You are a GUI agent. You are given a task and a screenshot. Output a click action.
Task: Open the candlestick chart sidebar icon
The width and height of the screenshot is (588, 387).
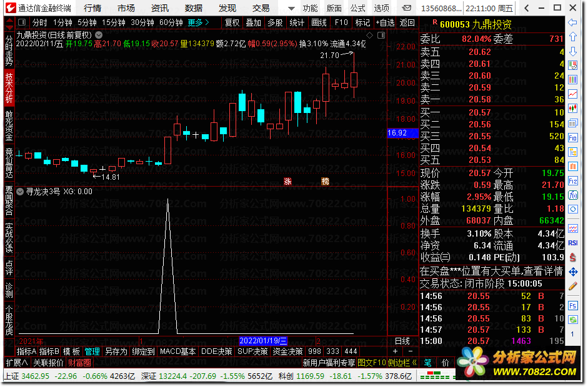572,109
